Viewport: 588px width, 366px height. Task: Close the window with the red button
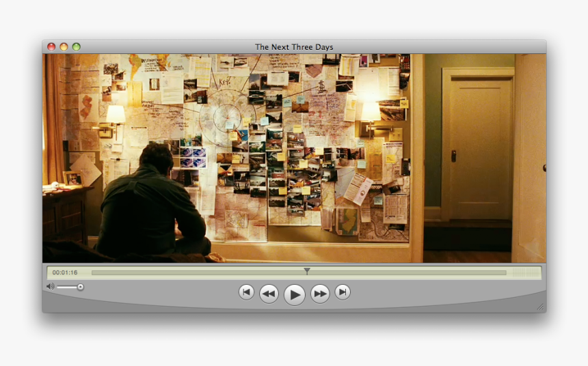pos(51,47)
